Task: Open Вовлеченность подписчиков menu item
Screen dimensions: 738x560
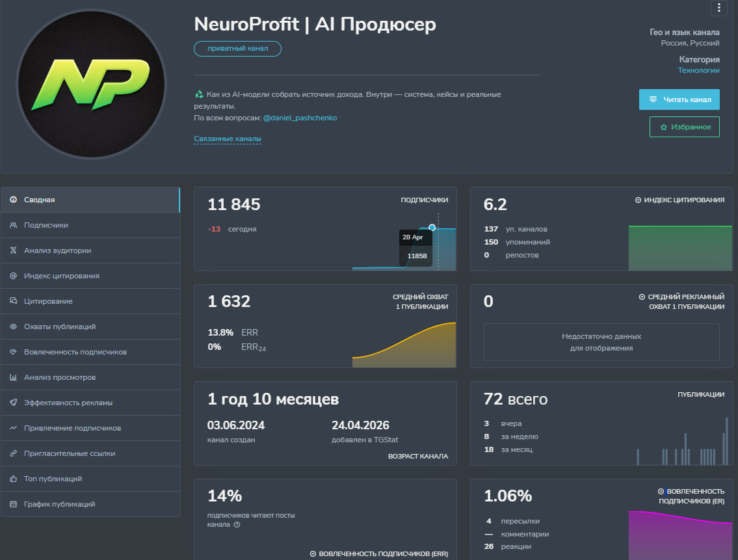Action: (x=90, y=352)
